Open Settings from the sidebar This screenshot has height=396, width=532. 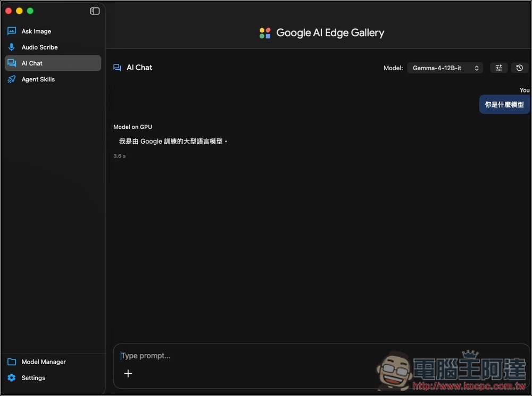53,378
